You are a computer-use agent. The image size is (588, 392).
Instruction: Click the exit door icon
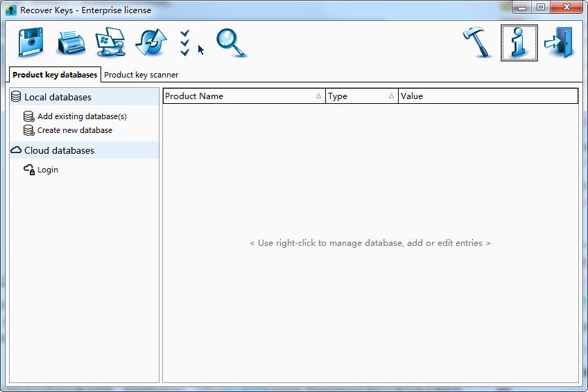coord(559,42)
